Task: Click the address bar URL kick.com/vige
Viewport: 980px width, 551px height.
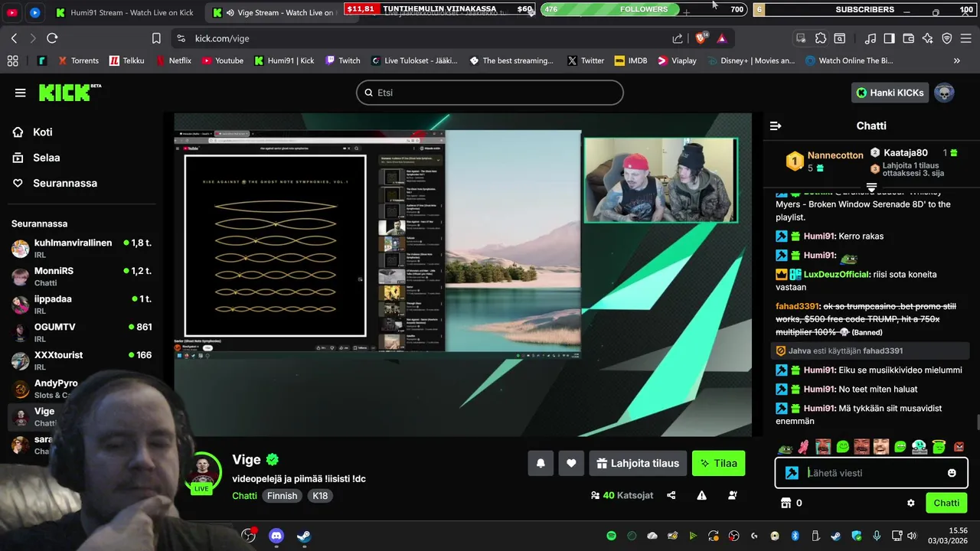Action: click(222, 38)
